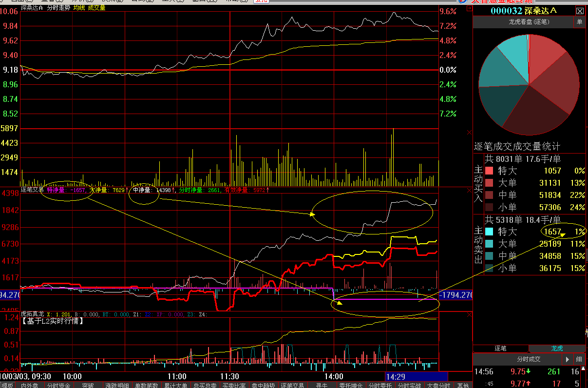Click the play arrow next to 分时成交
This screenshot has width=588, height=388.
click(x=568, y=359)
